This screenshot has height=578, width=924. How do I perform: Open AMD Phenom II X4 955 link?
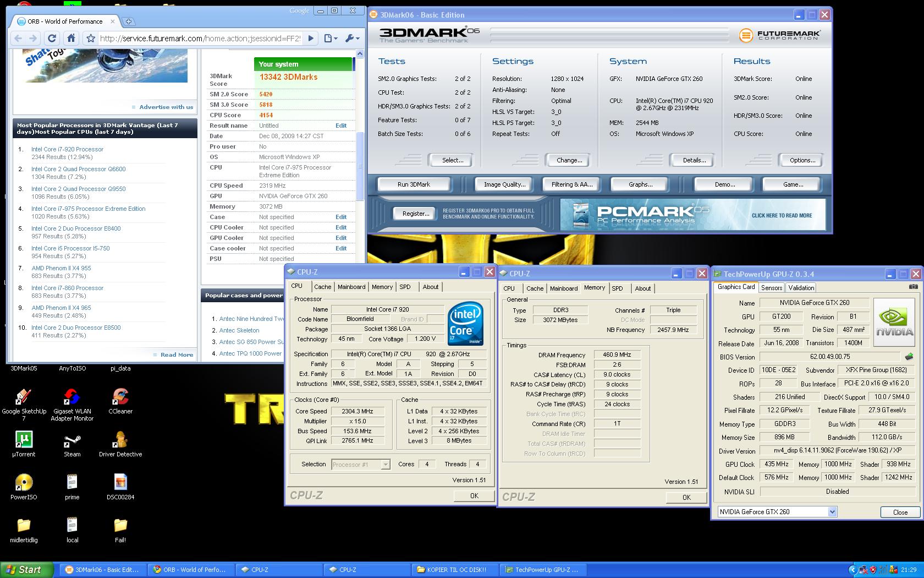point(61,268)
